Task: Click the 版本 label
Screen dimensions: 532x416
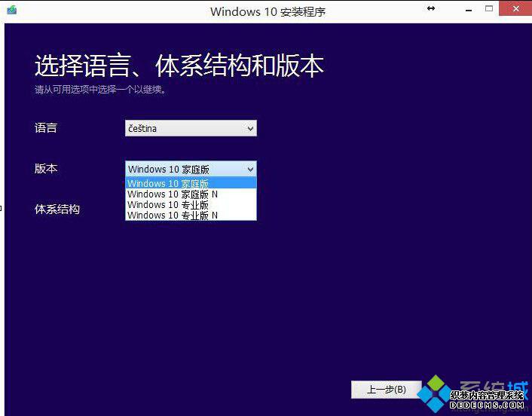Action: click(x=46, y=168)
